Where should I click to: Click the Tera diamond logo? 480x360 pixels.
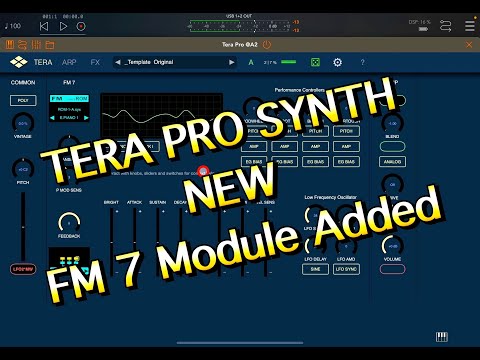coord(19,62)
